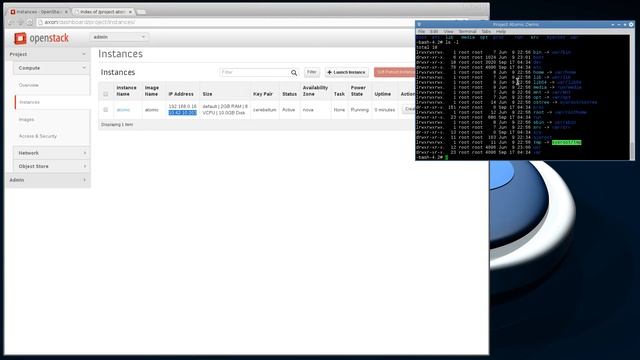640x360 pixels.
Task: Tick the select-all checkbox in table header
Action: point(106,94)
